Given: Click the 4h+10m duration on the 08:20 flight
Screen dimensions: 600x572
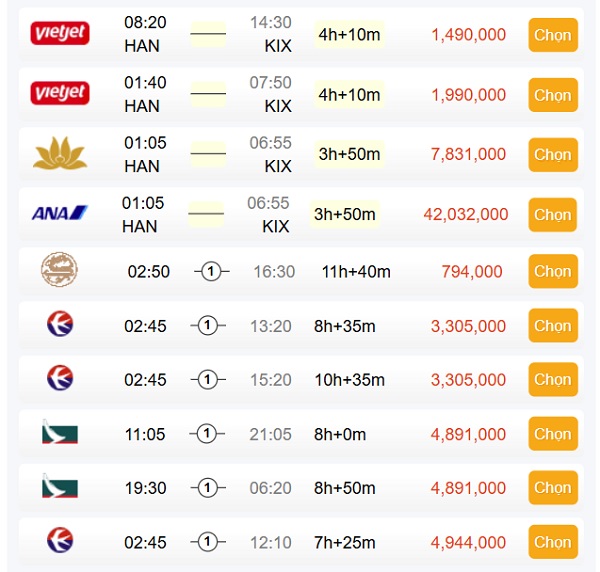Looking at the screenshot, I should click(x=348, y=35).
